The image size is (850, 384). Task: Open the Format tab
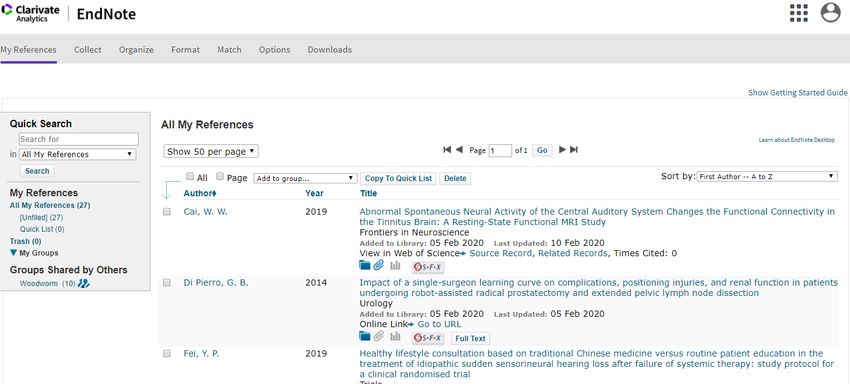185,49
